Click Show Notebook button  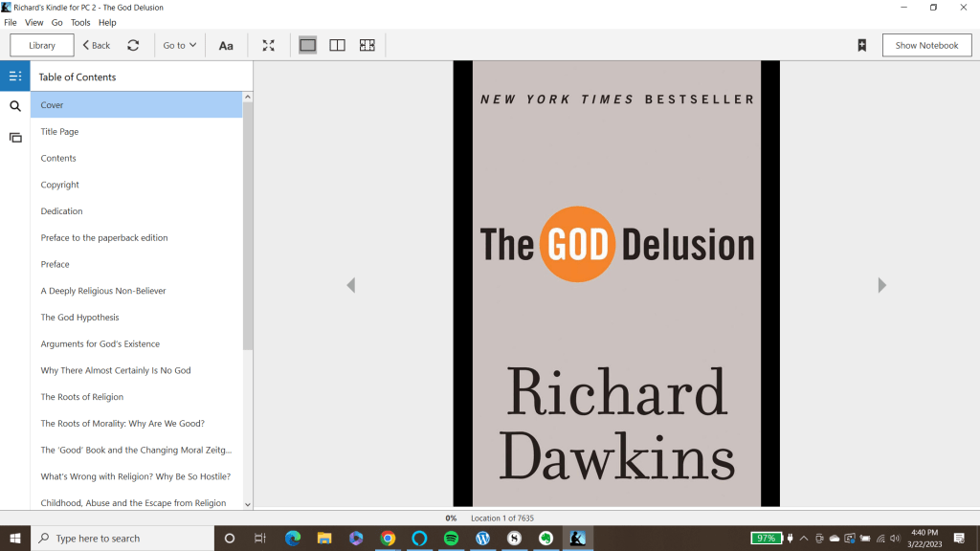tap(926, 45)
